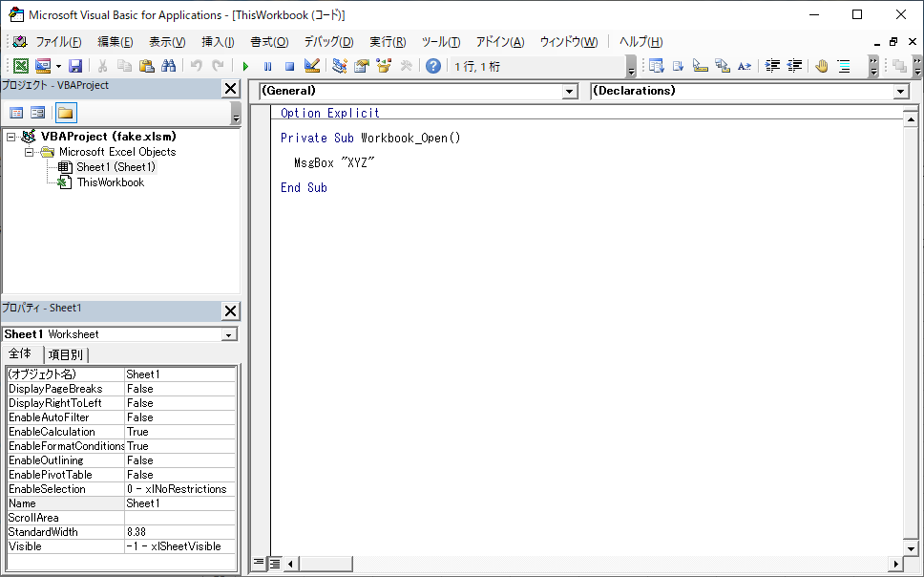Collapse the Microsoft Excel Objects folder
The width and height of the screenshot is (924, 577).
(x=29, y=152)
